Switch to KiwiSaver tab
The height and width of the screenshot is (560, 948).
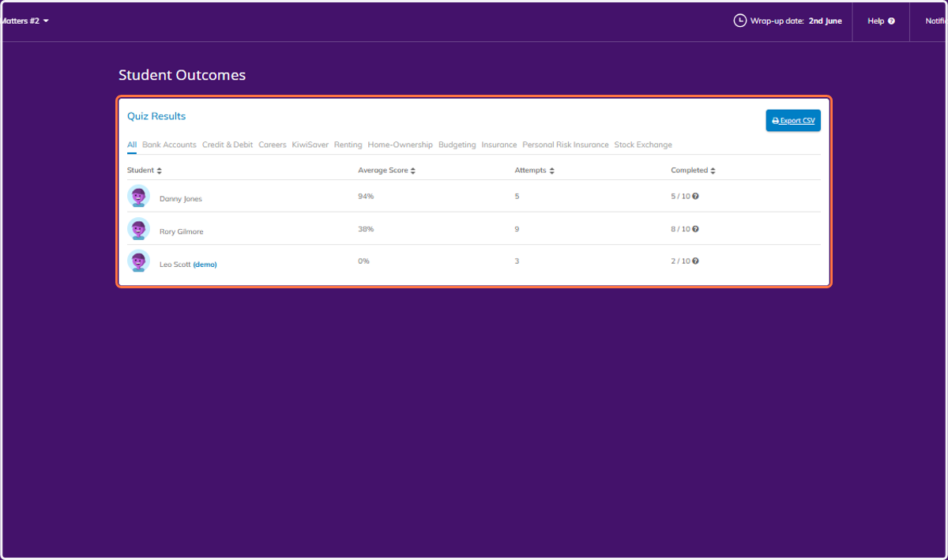310,145
